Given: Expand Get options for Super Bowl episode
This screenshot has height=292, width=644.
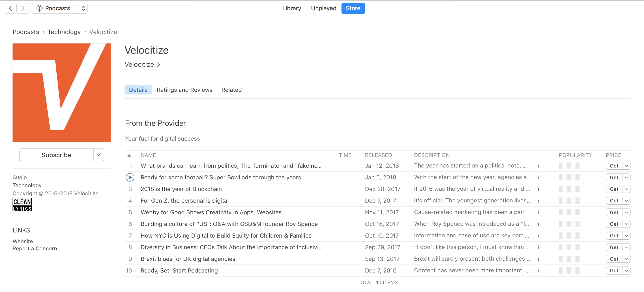Looking at the screenshot, I should [x=627, y=177].
